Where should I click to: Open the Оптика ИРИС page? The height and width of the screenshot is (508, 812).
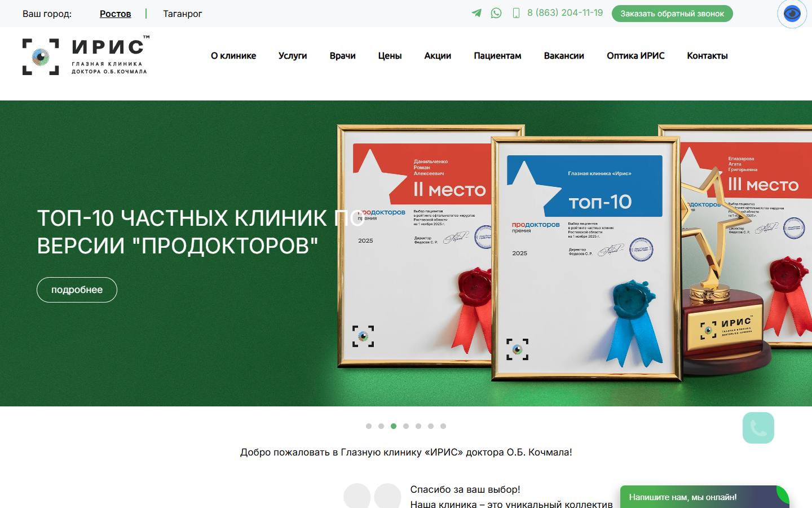636,56
